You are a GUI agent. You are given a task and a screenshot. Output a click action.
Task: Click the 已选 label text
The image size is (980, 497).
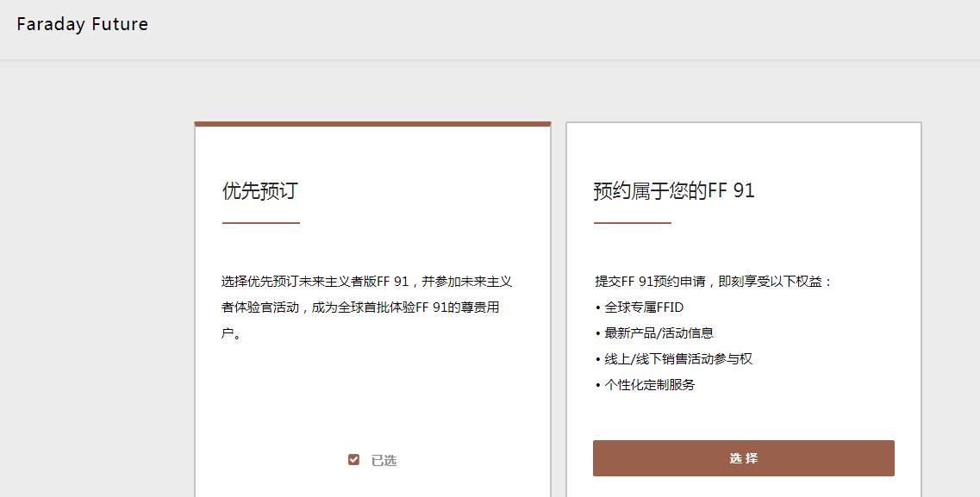384,460
